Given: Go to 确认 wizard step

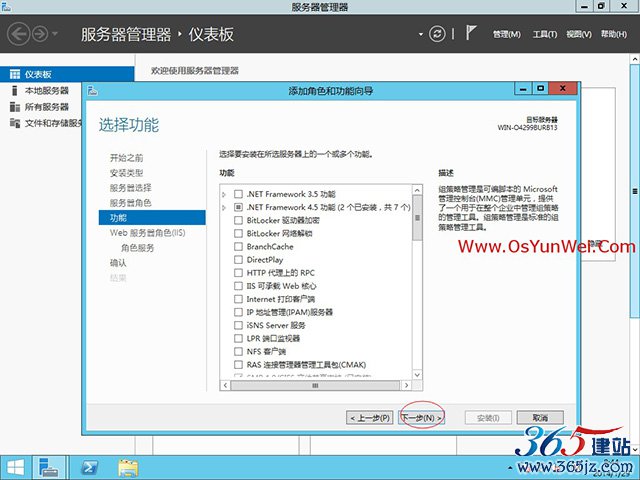Looking at the screenshot, I should pos(118,263).
